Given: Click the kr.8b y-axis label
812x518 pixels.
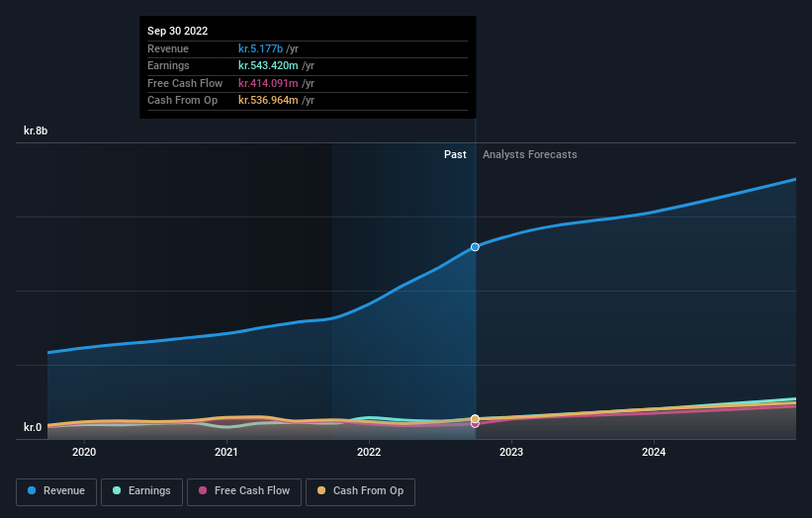Looking at the screenshot, I should [x=36, y=130].
